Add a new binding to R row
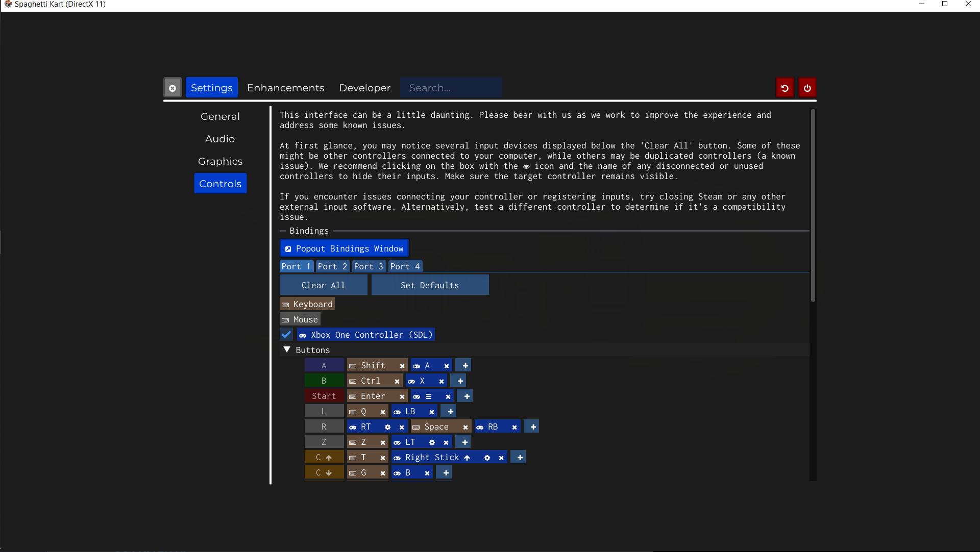This screenshot has height=552, width=980. pyautogui.click(x=533, y=427)
